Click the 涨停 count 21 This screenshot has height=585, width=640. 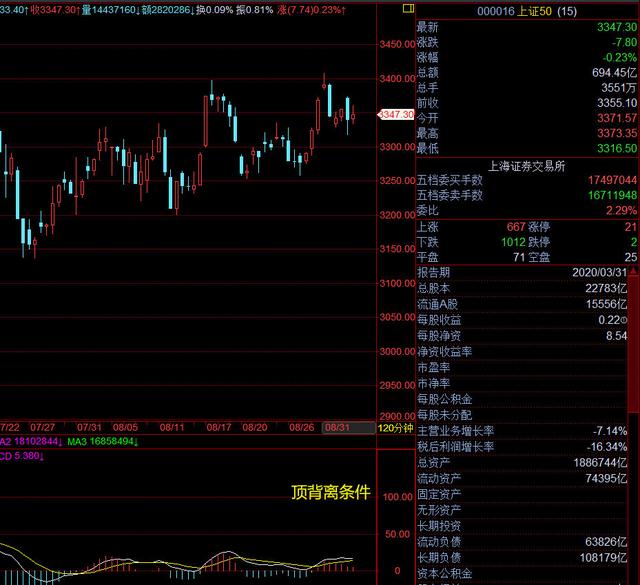tap(631, 227)
